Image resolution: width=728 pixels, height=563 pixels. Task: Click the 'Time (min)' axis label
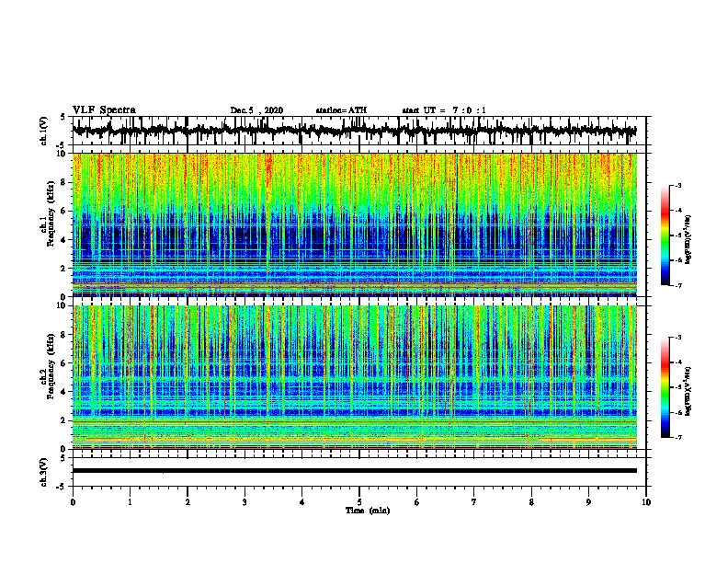[368, 511]
